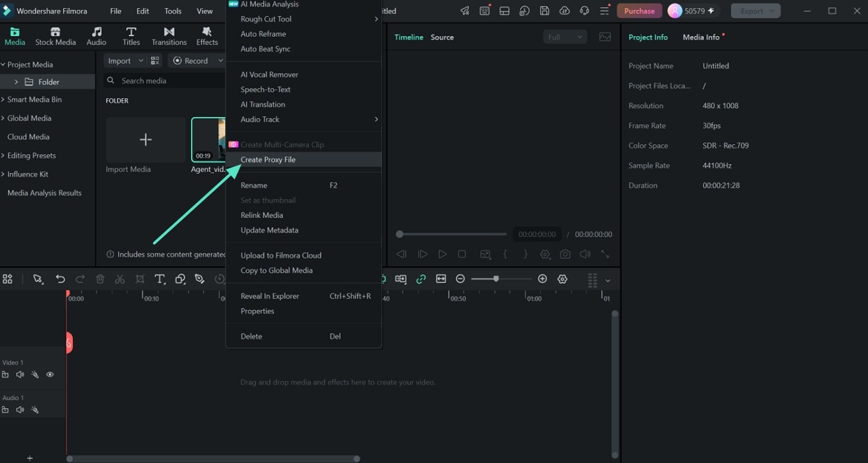The height and width of the screenshot is (463, 868).
Task: Open preview quality settings gear
Action: click(x=546, y=255)
